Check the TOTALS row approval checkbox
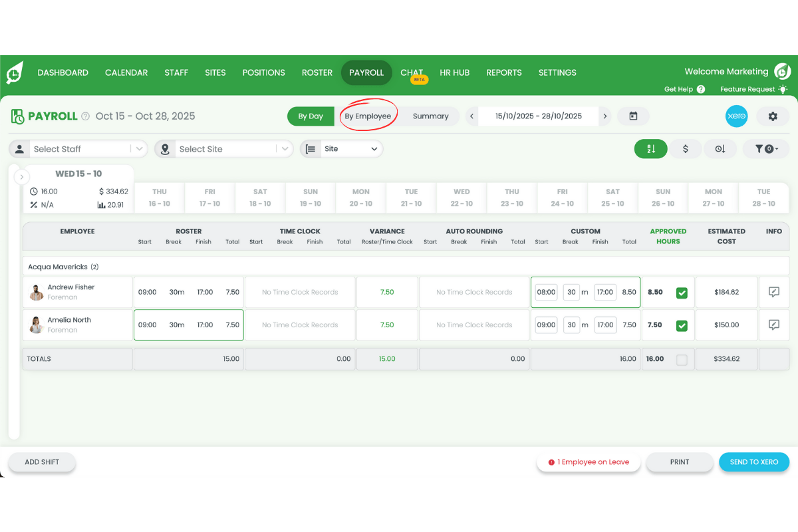Screen dimensions: 798x532 click(681, 358)
